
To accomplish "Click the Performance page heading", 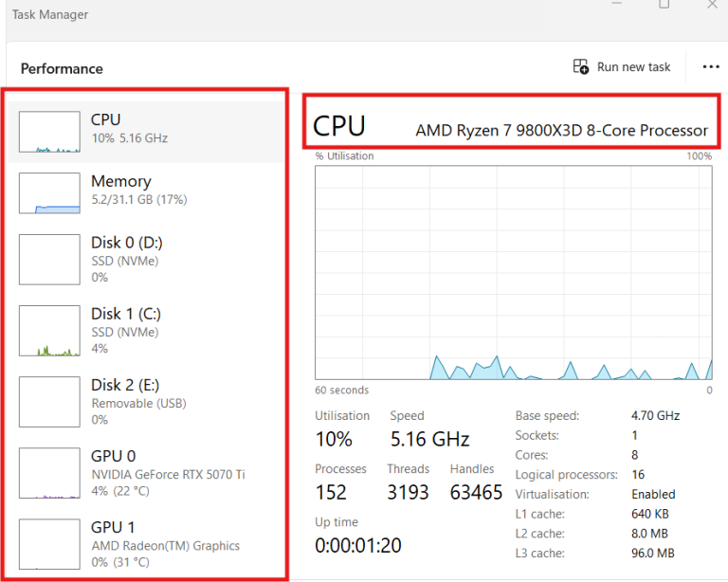I will 62,68.
